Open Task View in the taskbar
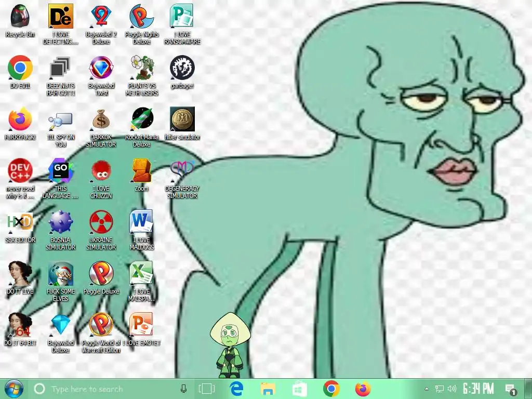 tap(207, 389)
